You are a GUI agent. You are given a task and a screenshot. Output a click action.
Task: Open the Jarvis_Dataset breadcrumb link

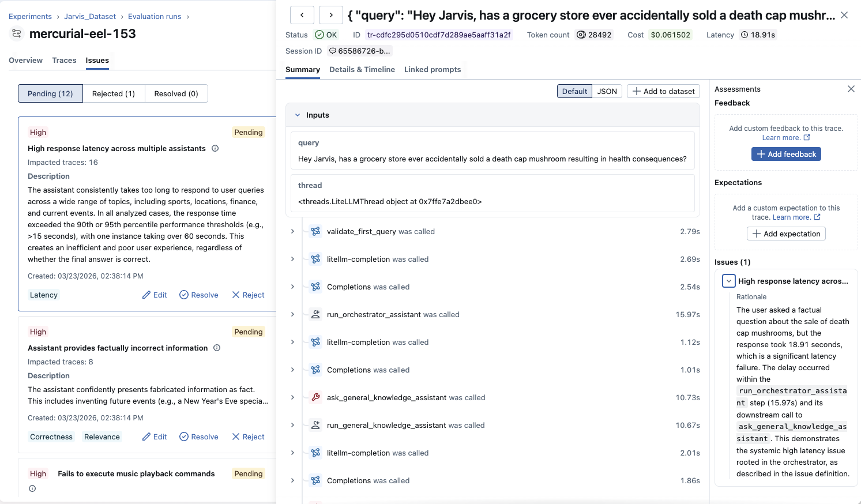click(x=90, y=16)
